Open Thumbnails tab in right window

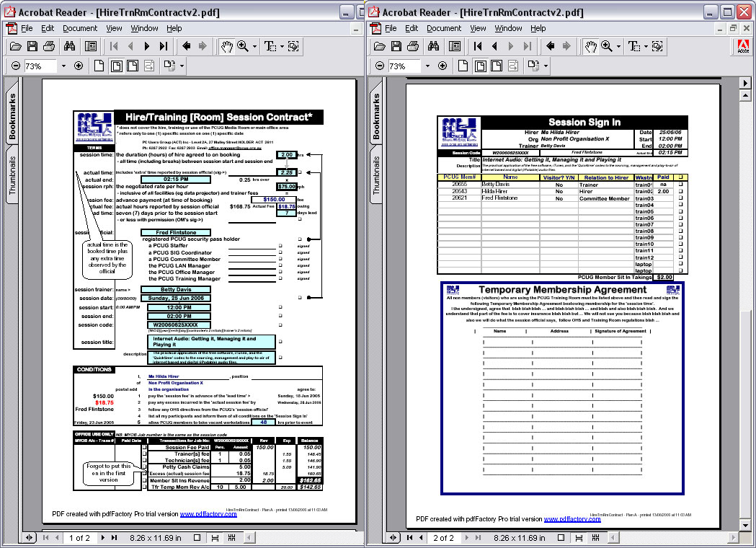376,175
